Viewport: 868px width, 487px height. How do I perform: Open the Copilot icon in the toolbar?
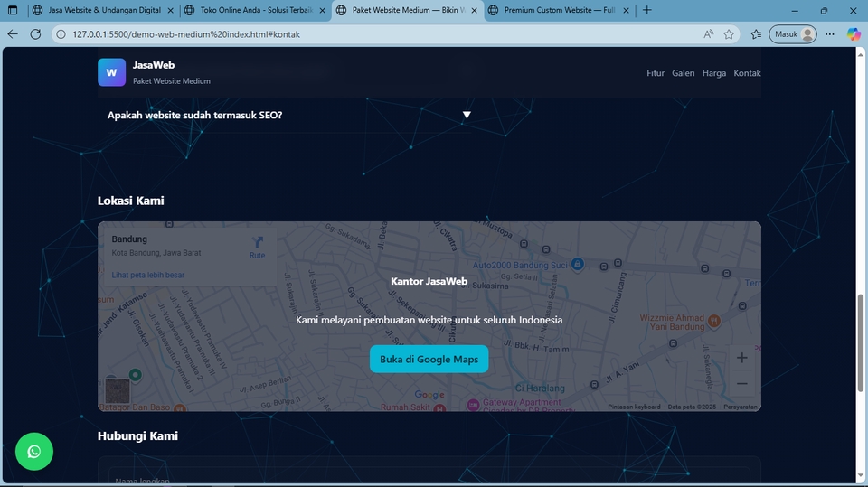854,34
